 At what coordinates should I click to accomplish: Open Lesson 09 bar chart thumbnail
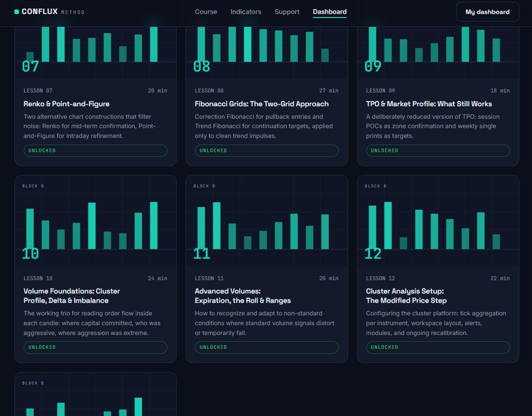coord(438,53)
